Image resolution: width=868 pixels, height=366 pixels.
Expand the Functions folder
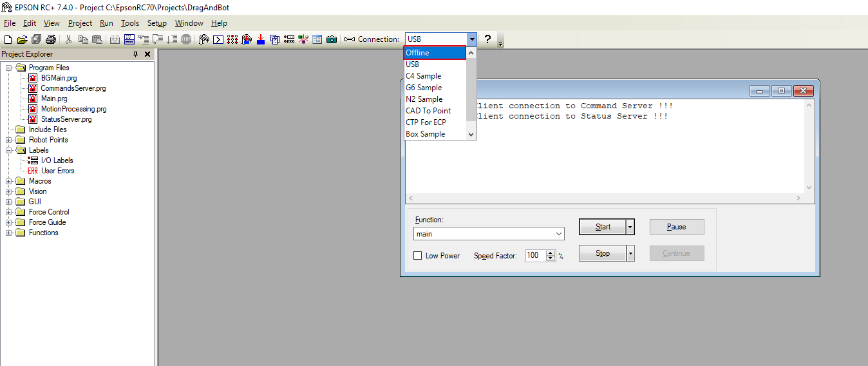coord(9,233)
